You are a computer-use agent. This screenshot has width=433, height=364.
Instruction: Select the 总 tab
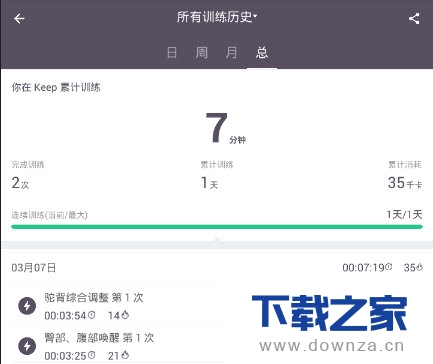point(262,53)
